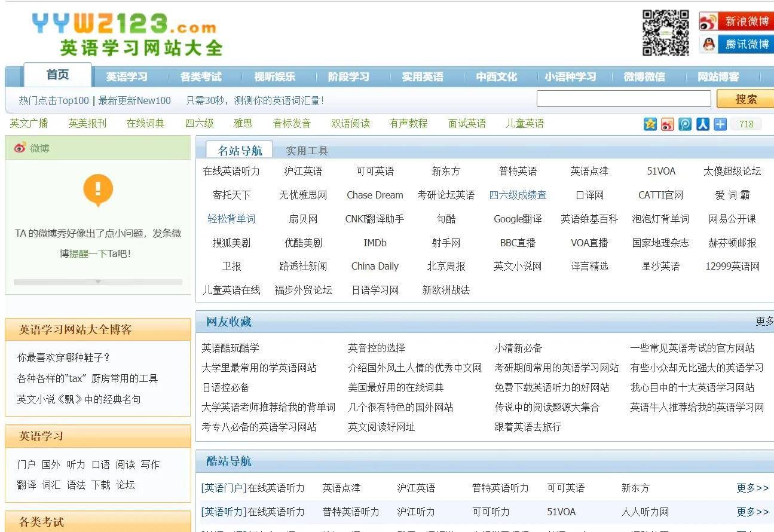Click [英语门户] category label in 酷站导航
Viewport: 774px width, 532px height.
point(224,488)
